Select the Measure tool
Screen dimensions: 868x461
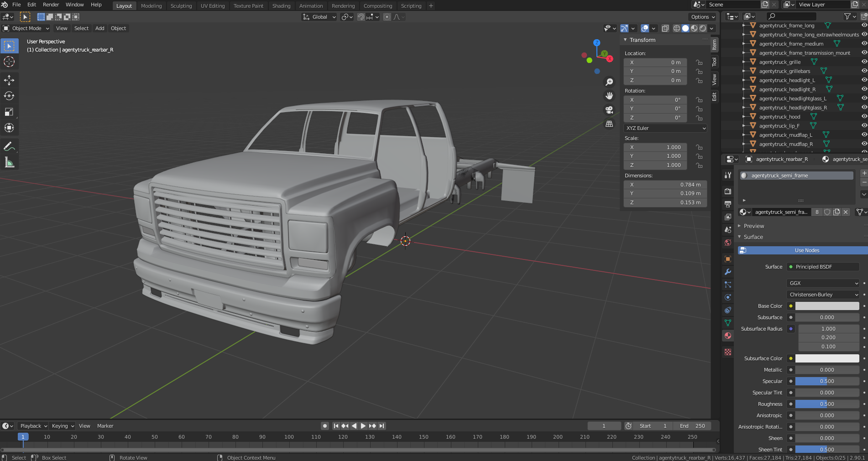click(9, 162)
